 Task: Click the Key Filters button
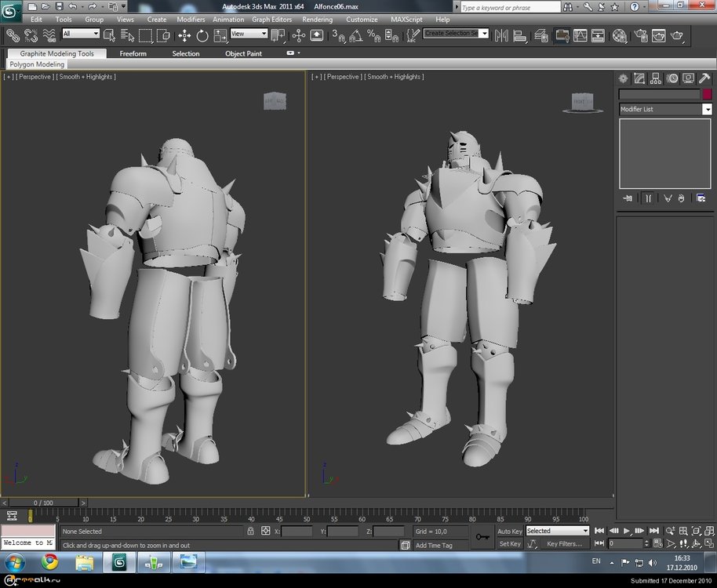tap(564, 543)
